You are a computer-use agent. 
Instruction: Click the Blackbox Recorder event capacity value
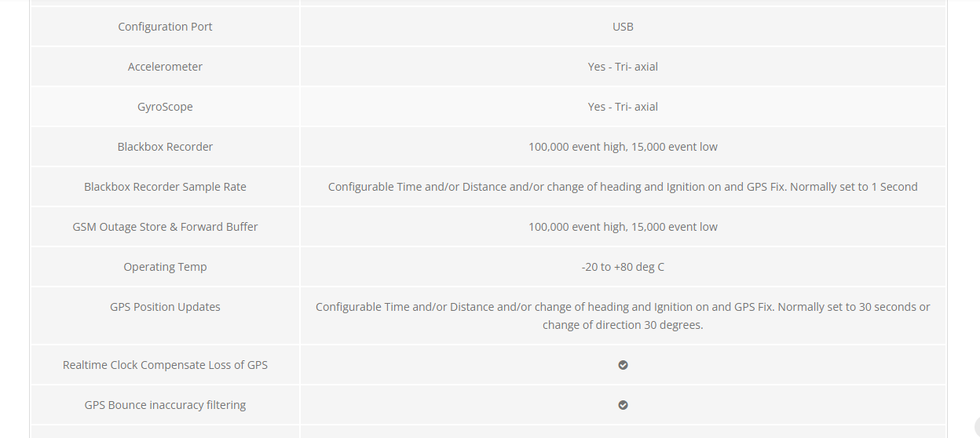click(623, 147)
